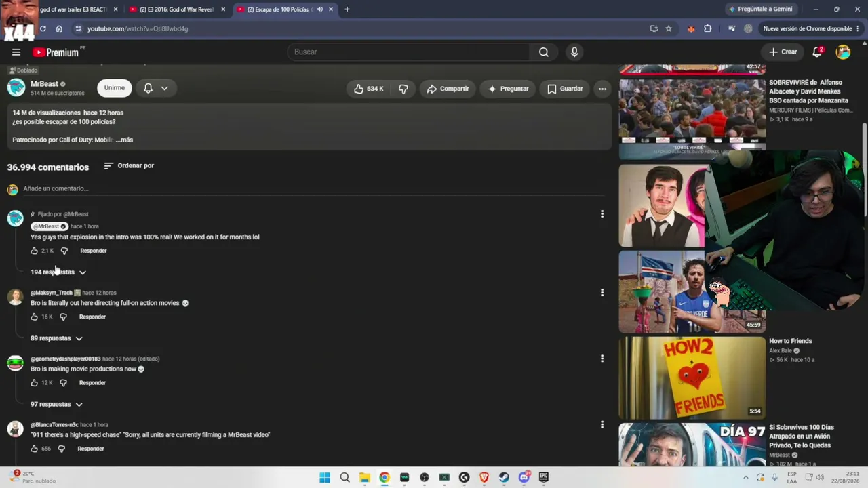The height and width of the screenshot is (488, 868).
Task: Bookmark this page with star icon
Action: point(669,28)
